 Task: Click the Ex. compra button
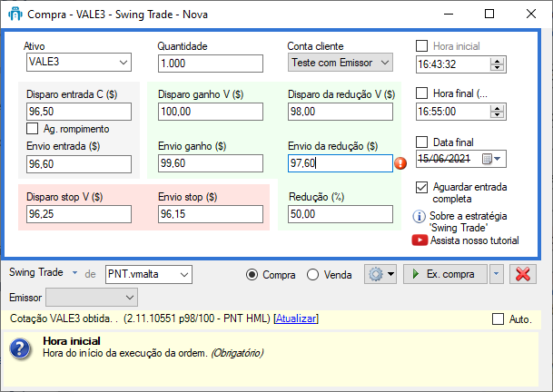click(x=445, y=274)
